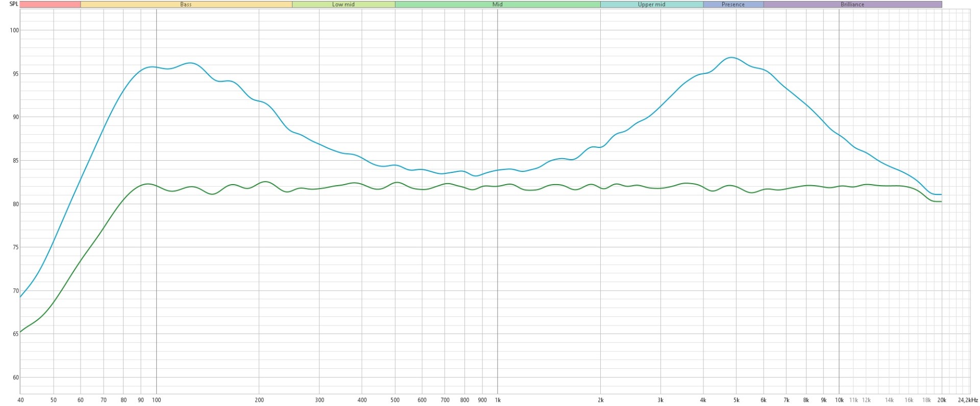
Task: Click the 20k frequency axis label
Action: click(942, 400)
